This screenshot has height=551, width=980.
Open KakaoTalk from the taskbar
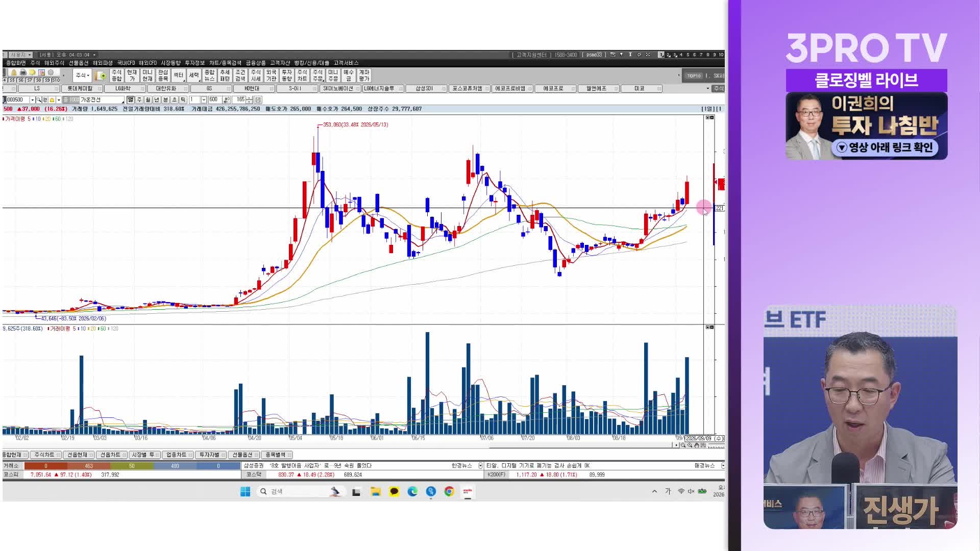394,491
